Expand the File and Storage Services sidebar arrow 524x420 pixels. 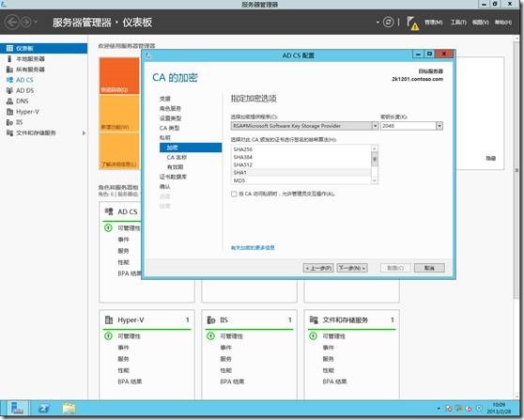coord(84,133)
